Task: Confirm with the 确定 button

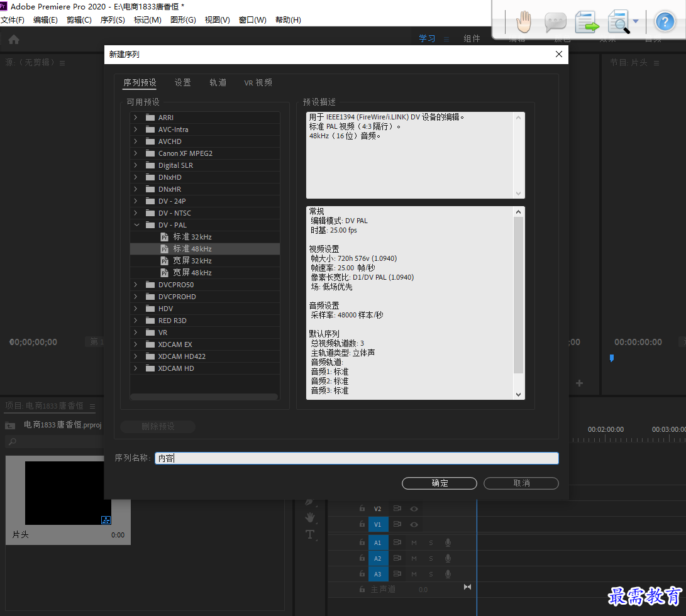Action: (x=440, y=483)
